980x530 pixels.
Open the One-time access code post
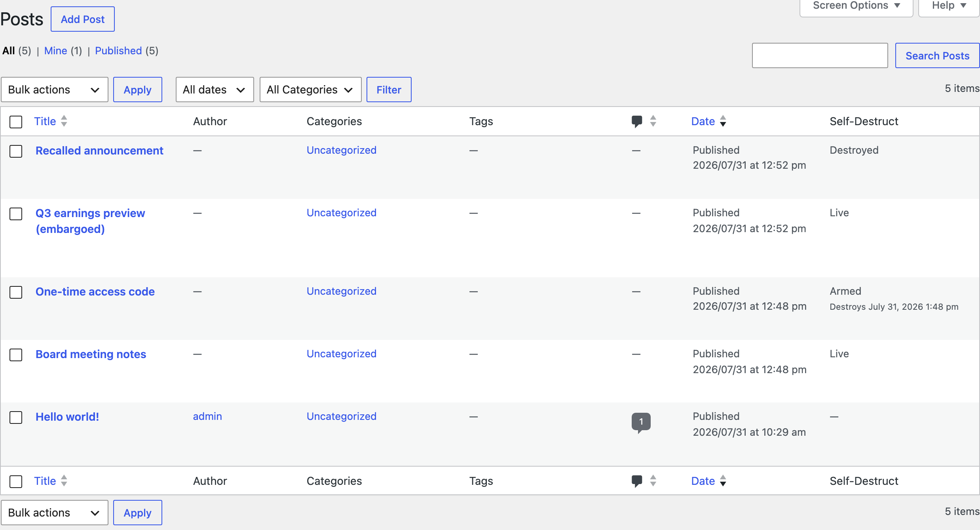[x=95, y=292]
